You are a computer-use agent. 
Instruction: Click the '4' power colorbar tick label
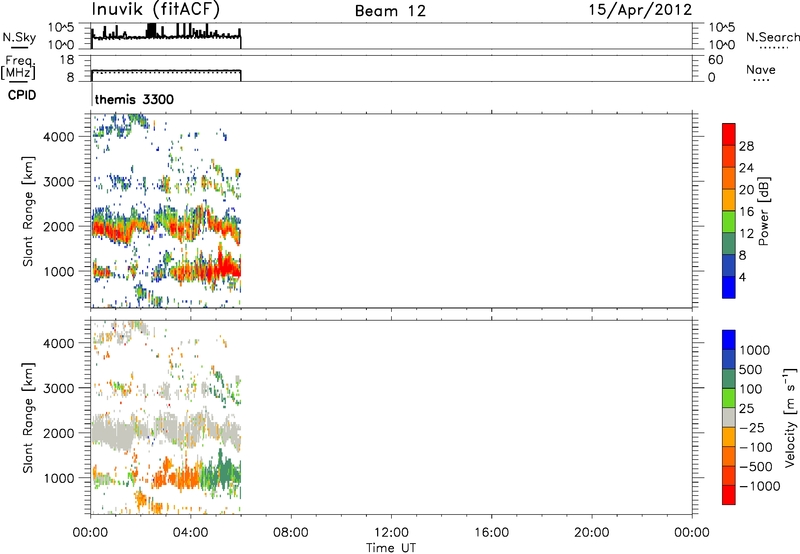[x=742, y=277]
